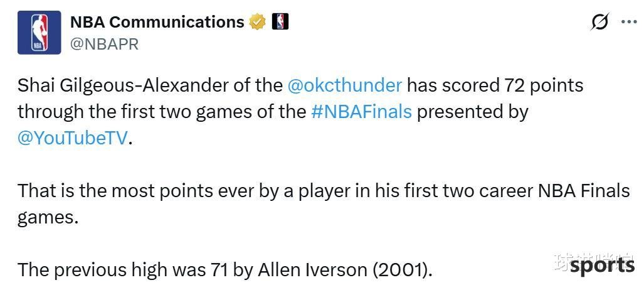Follow the @okcthunder mention link
Image resolution: width=644 pixels, height=285 pixels.
click(345, 85)
